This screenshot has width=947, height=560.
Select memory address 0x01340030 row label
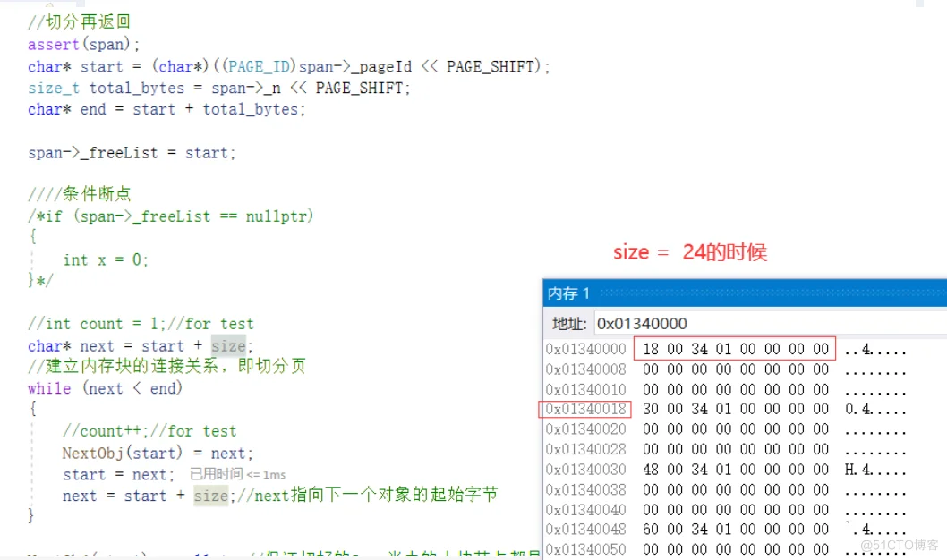pyautogui.click(x=585, y=470)
